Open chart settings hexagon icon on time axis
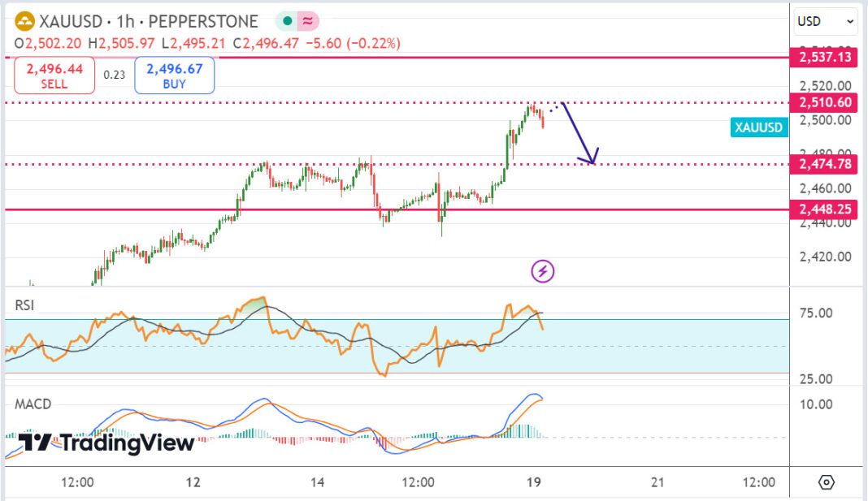 pos(827,482)
